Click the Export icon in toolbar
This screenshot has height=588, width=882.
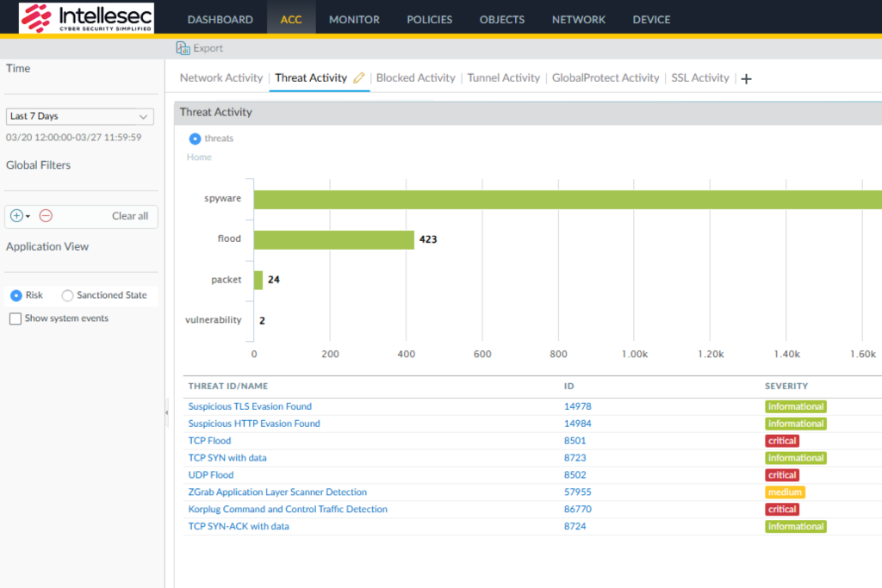pos(183,48)
